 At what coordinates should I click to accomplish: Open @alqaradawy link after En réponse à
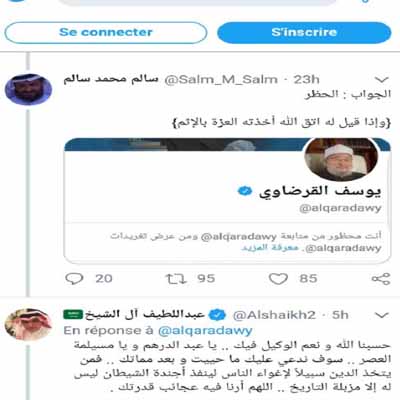point(205,331)
